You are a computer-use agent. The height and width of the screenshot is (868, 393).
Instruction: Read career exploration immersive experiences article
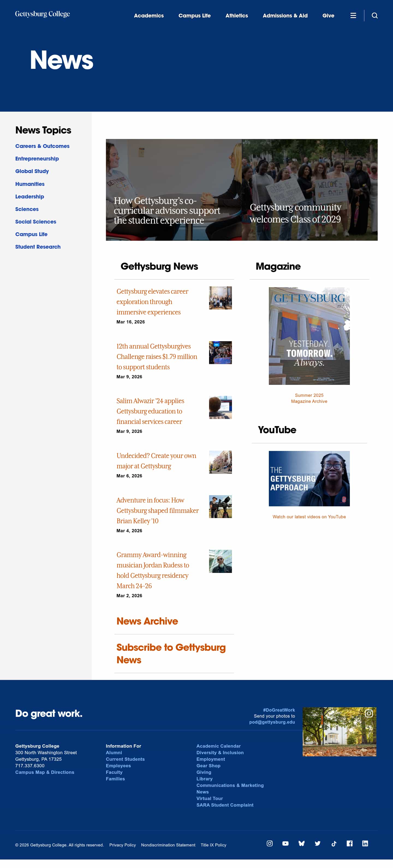(152, 302)
